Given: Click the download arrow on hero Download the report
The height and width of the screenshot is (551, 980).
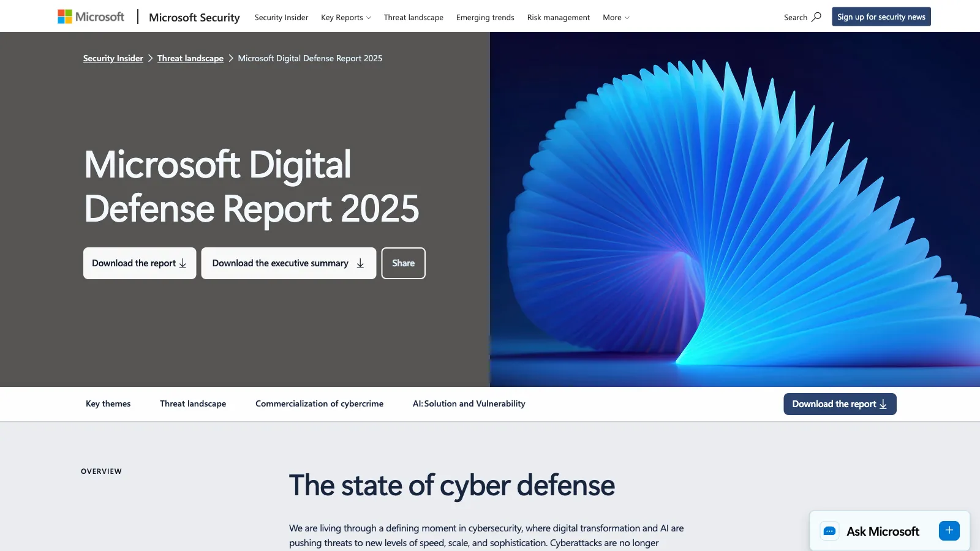Looking at the screenshot, I should tap(183, 263).
